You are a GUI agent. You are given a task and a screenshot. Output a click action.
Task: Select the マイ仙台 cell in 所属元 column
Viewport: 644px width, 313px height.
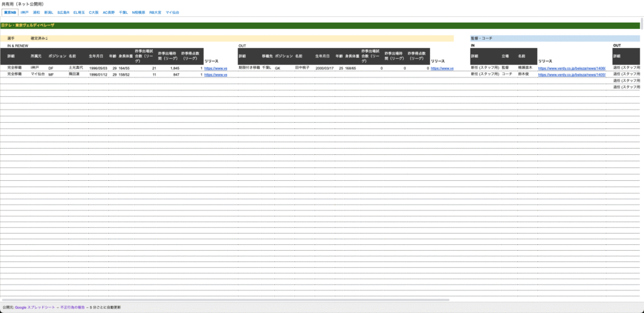click(37, 74)
